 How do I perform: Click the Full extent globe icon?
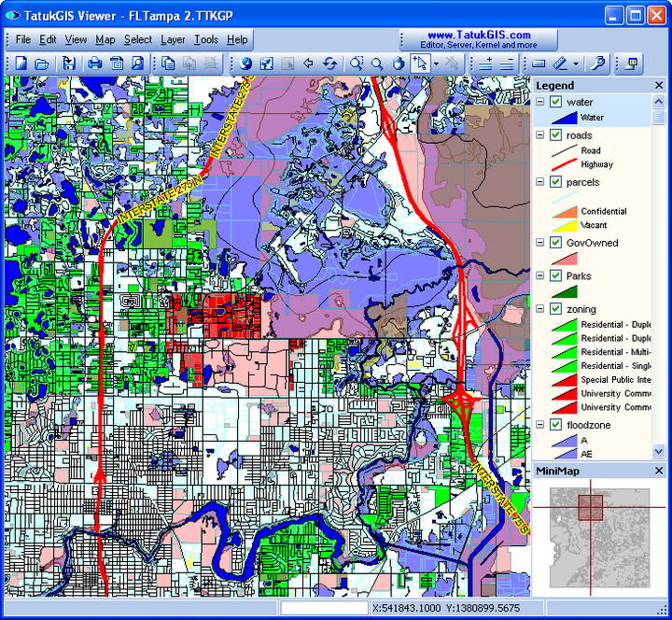pyautogui.click(x=245, y=63)
